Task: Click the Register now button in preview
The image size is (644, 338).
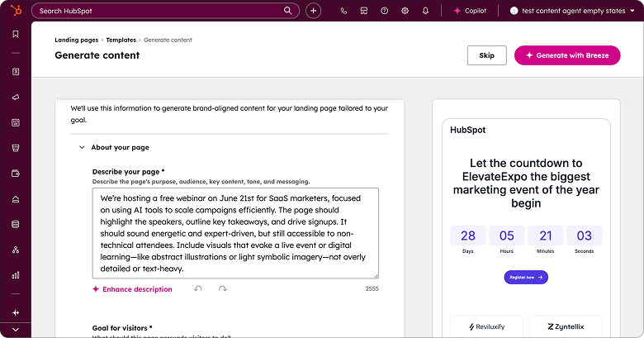Action: pyautogui.click(x=526, y=277)
